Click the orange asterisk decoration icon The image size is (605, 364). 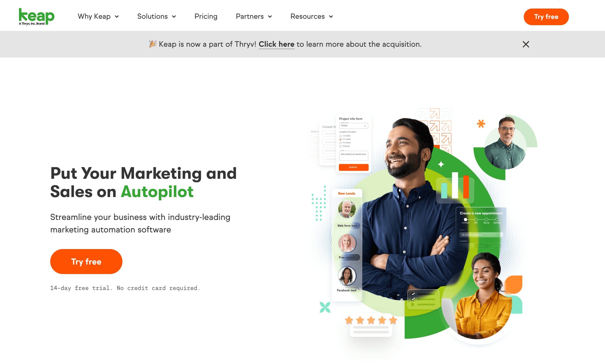[481, 124]
